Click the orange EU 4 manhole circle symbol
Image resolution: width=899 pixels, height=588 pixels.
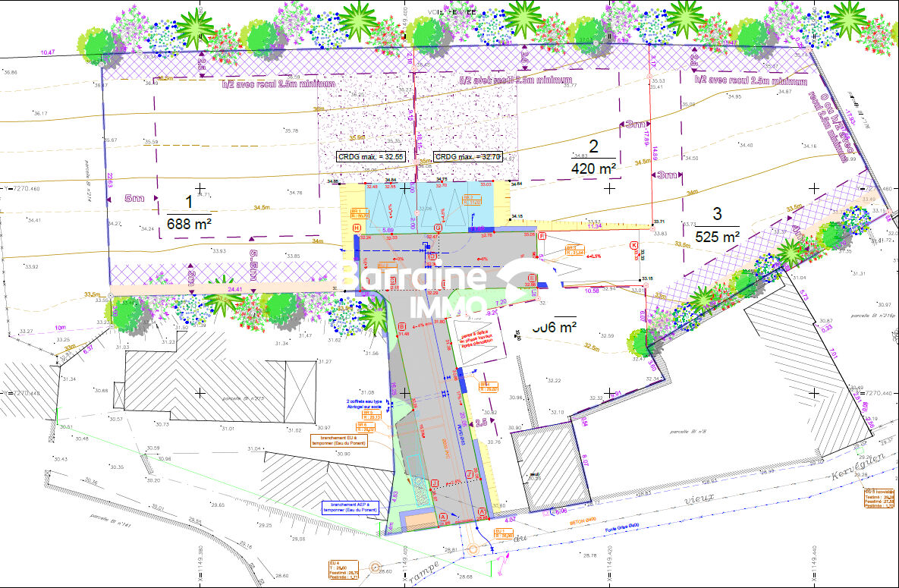point(374,566)
